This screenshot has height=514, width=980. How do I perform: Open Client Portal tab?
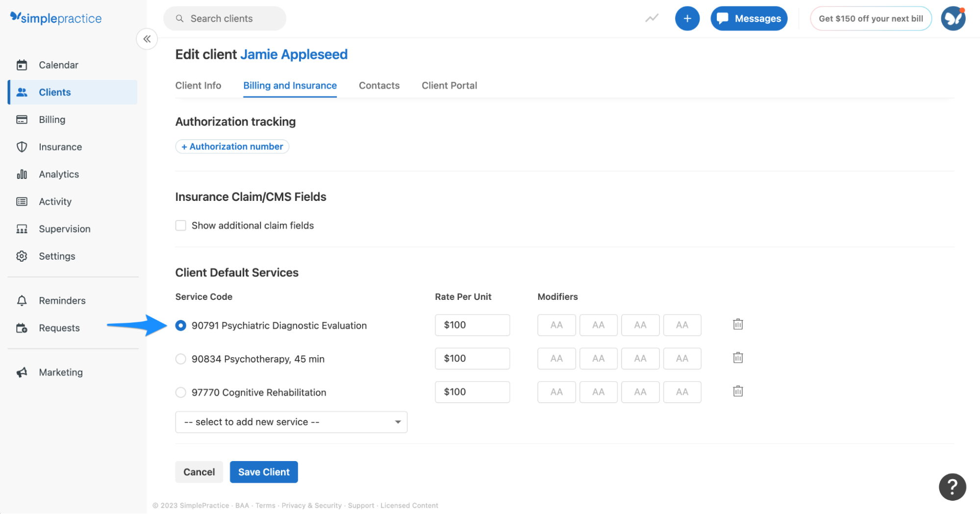pos(449,86)
